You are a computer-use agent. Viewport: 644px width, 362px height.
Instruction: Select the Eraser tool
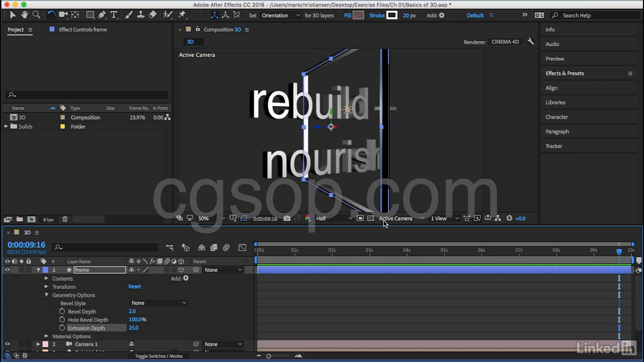[x=153, y=15]
